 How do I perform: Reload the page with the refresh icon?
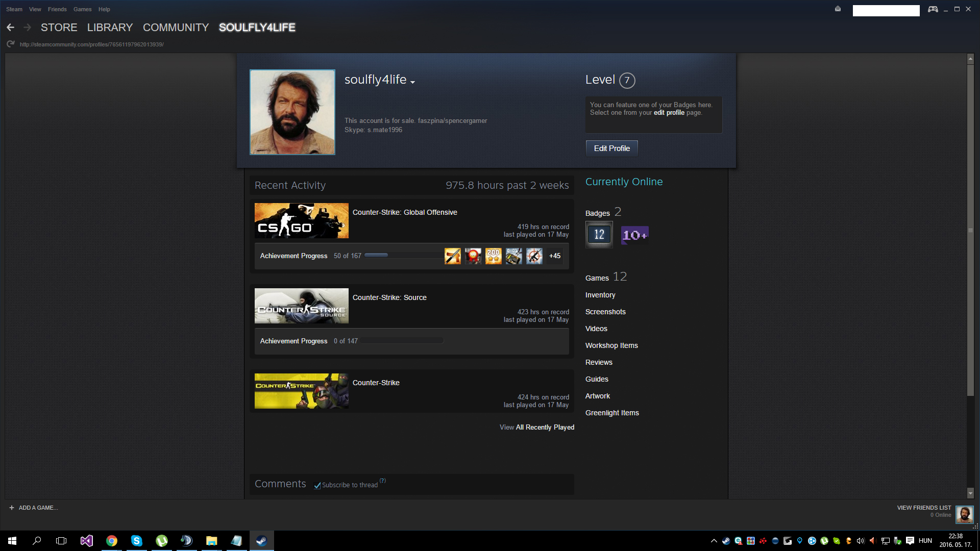10,44
